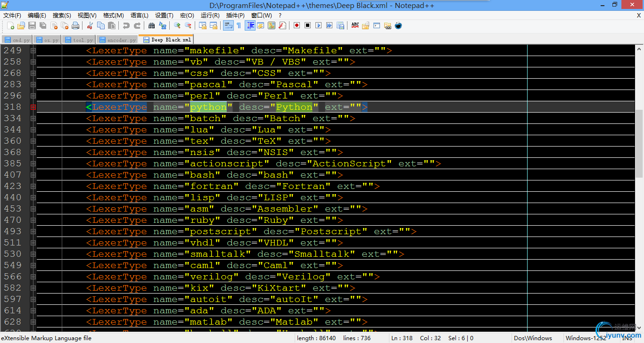Screen dimensions: 644x343
Task: Toggle the indent guide button
Action: point(250,25)
